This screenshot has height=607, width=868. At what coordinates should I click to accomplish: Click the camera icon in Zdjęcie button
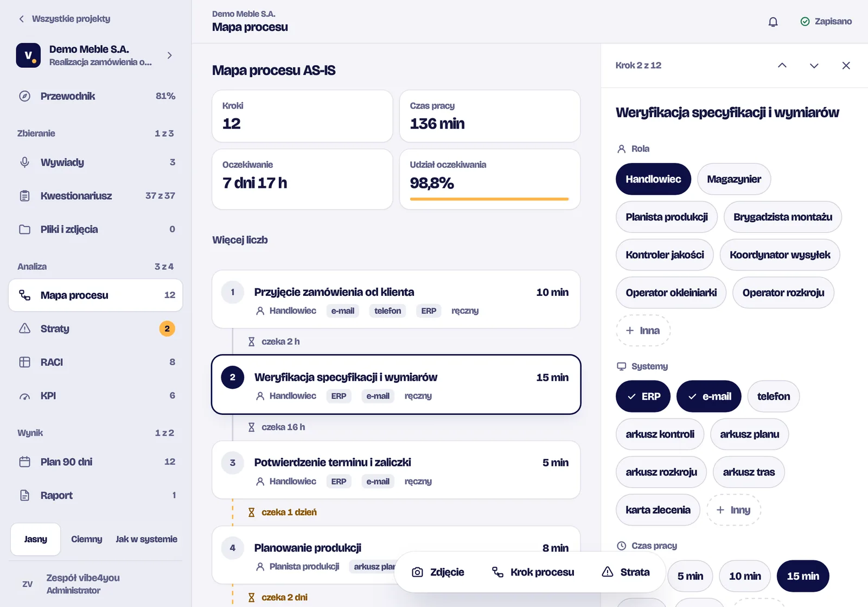tap(417, 572)
